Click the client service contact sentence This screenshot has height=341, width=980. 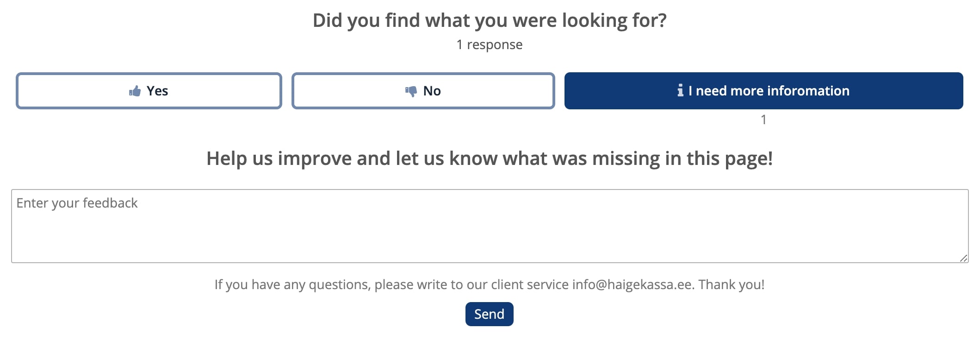490,284
